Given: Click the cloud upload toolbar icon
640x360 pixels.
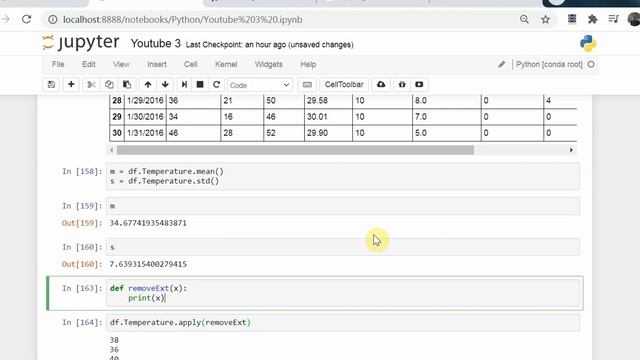Looking at the screenshot, I should point(381,84).
